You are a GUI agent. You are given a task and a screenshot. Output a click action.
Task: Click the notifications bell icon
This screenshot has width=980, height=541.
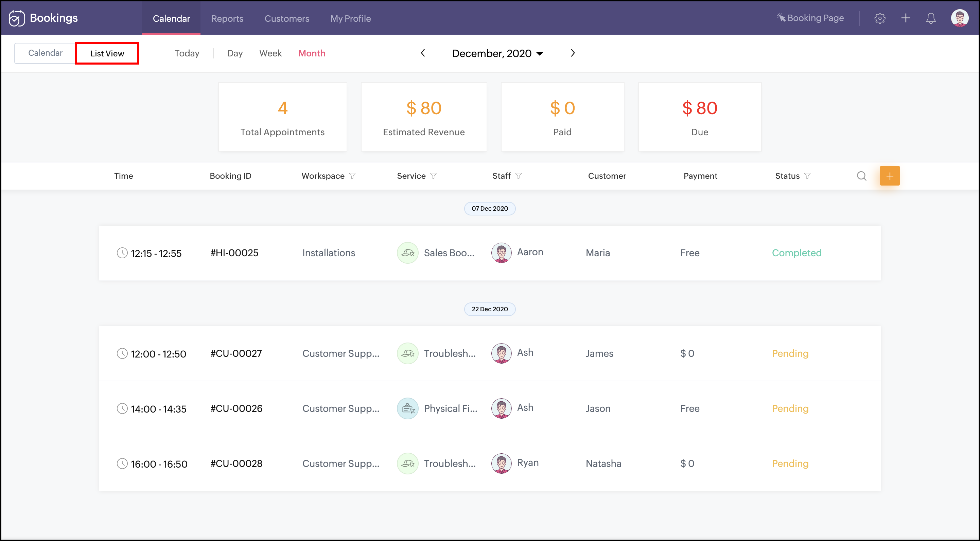click(930, 18)
